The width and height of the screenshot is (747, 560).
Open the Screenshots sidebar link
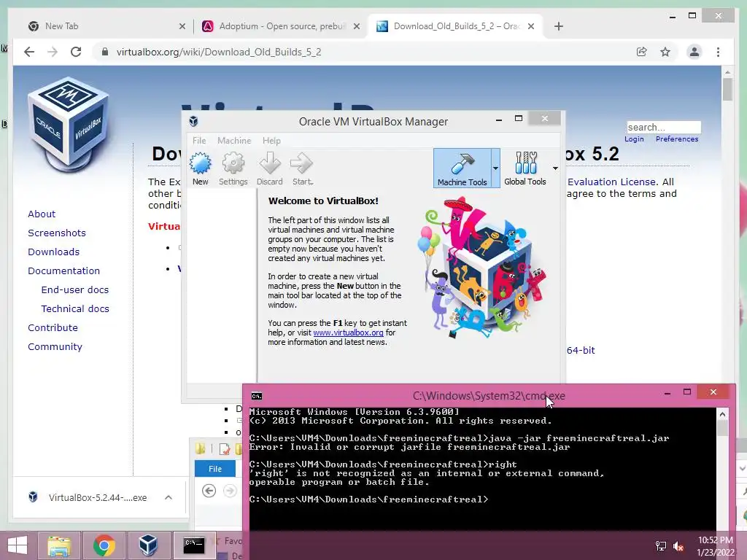click(57, 233)
